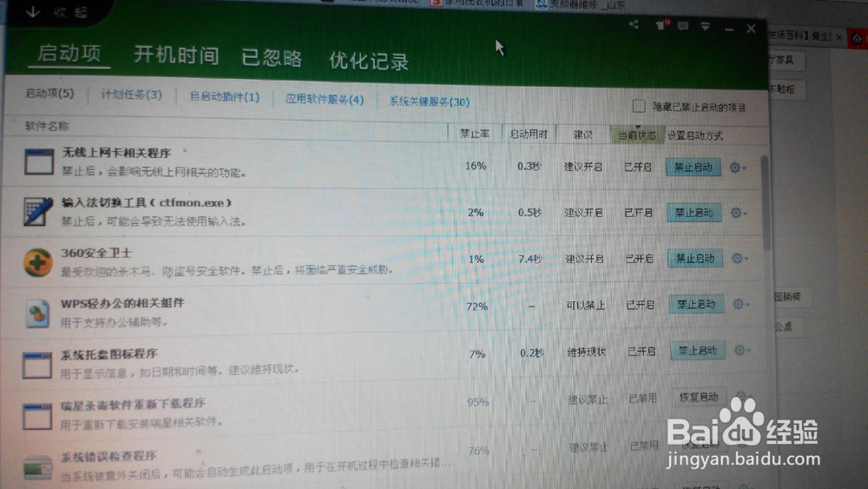Click 恢复启动 for 瑞星杀毒软件重新下载程序
The height and width of the screenshot is (489, 868).
pos(699,397)
